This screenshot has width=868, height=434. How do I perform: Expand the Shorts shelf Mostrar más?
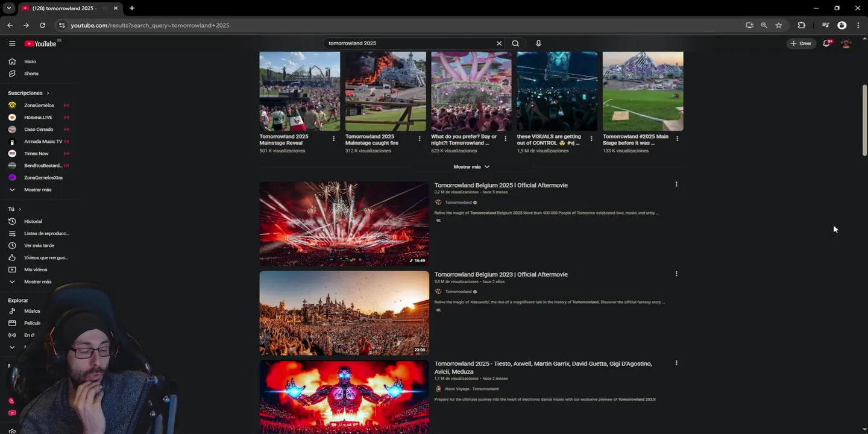point(471,167)
